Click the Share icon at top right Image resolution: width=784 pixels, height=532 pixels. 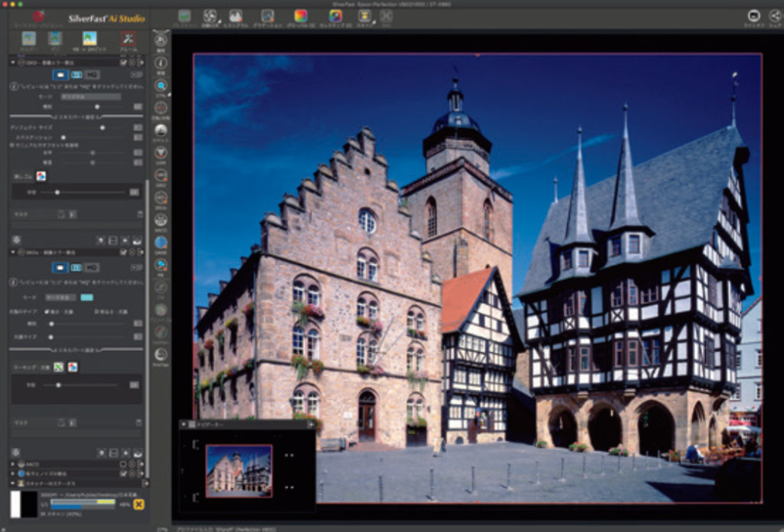775,15
